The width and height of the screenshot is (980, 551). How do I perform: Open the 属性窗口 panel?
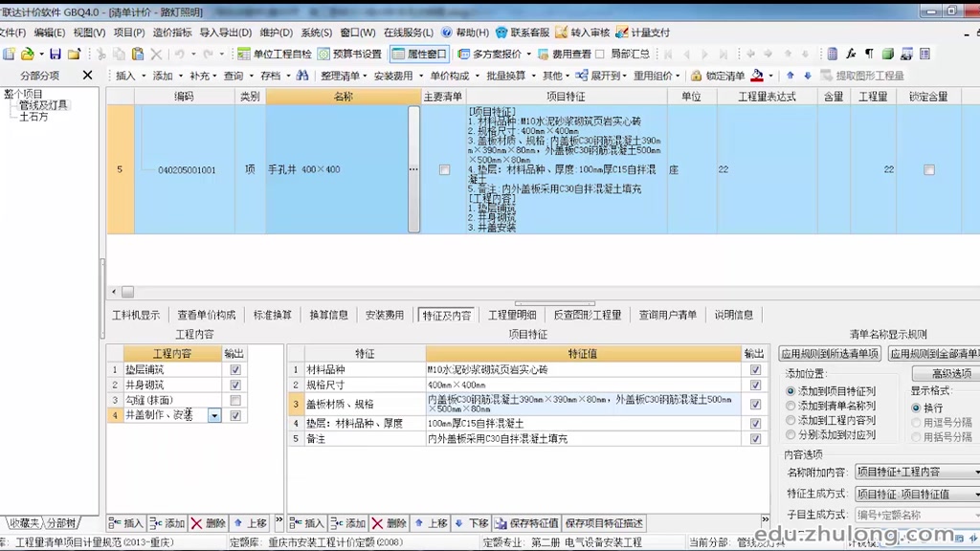point(421,55)
